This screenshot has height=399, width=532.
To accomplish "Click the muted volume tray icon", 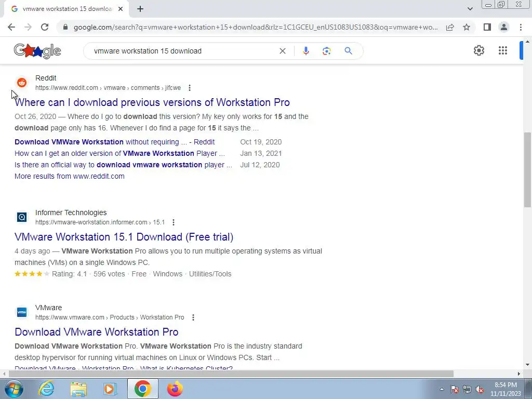I will 480,389.
